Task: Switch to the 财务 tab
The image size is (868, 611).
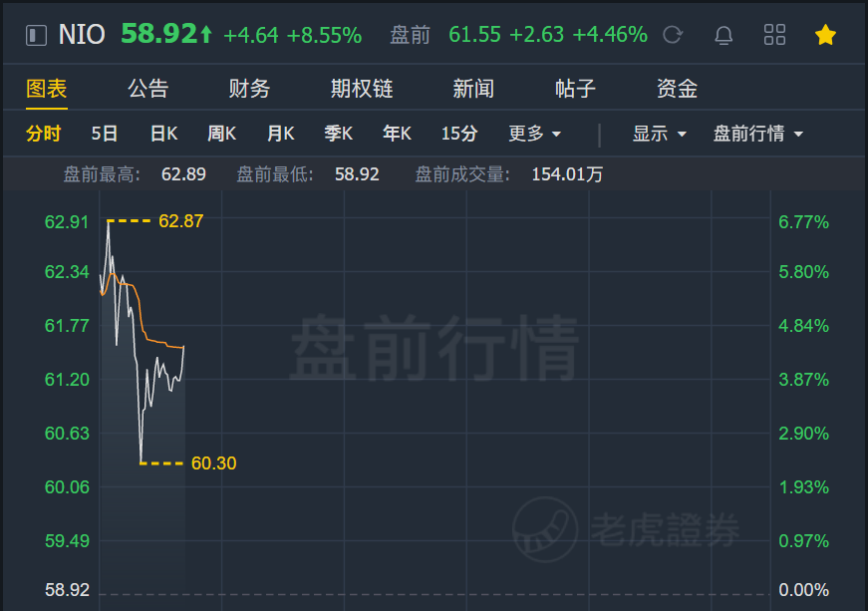Action: point(249,89)
